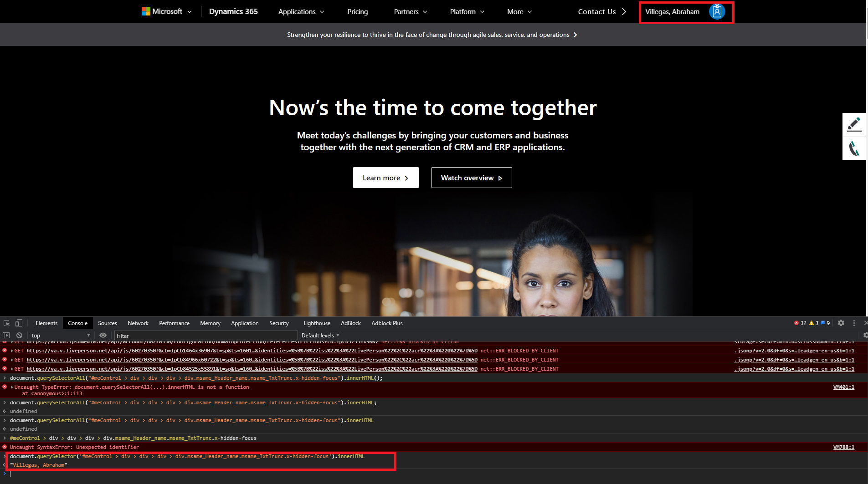Image resolution: width=868 pixels, height=484 pixels.
Task: Activate the DevTools inspect element picker
Action: coord(6,323)
